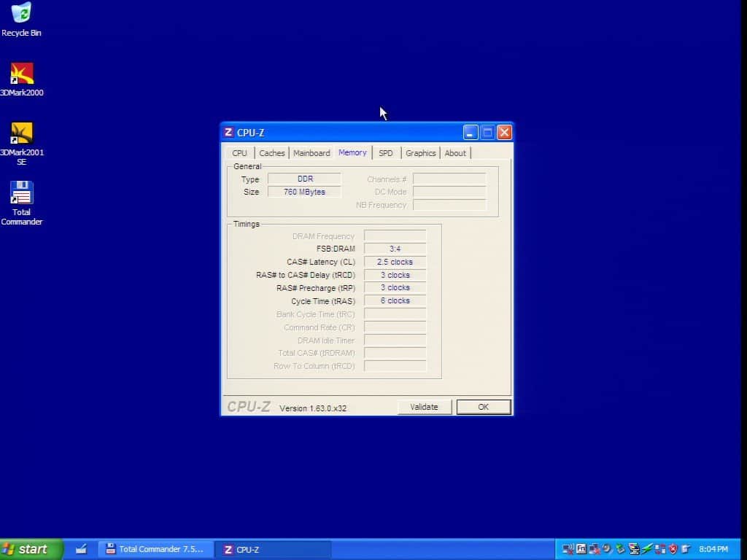747x560 pixels.
Task: Click the FSB:DRAM value 3:4
Action: [x=395, y=249]
